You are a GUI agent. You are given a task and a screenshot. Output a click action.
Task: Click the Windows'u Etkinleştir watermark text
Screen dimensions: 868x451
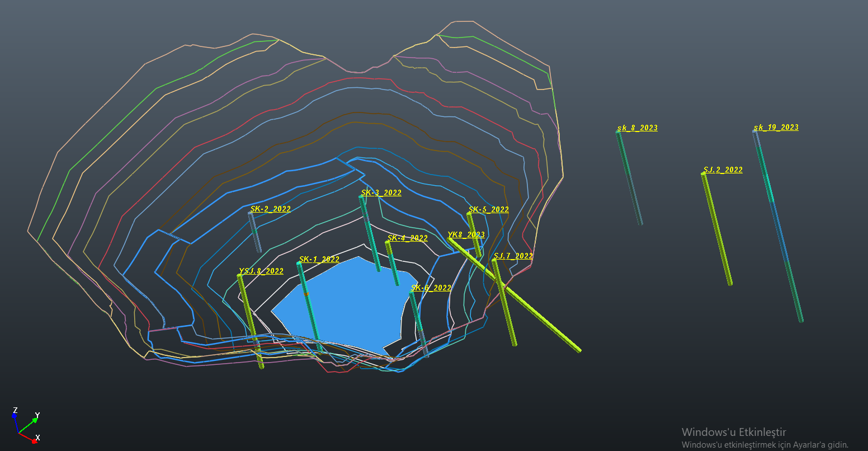(734, 432)
